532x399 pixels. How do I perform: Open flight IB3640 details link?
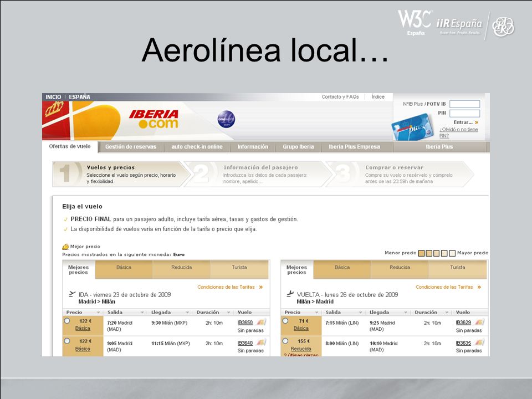[x=245, y=343]
